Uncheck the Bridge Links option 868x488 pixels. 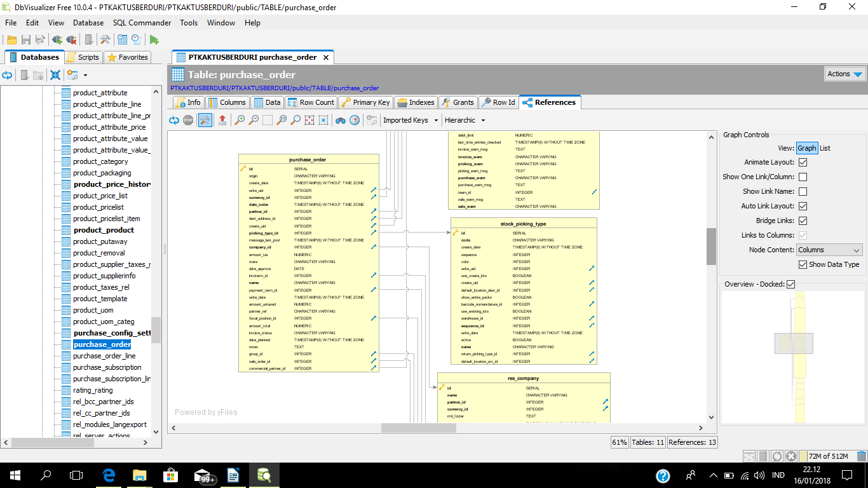point(803,220)
